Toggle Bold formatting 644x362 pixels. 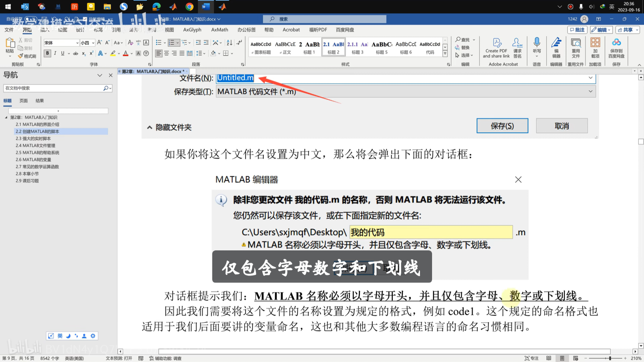coord(47,53)
